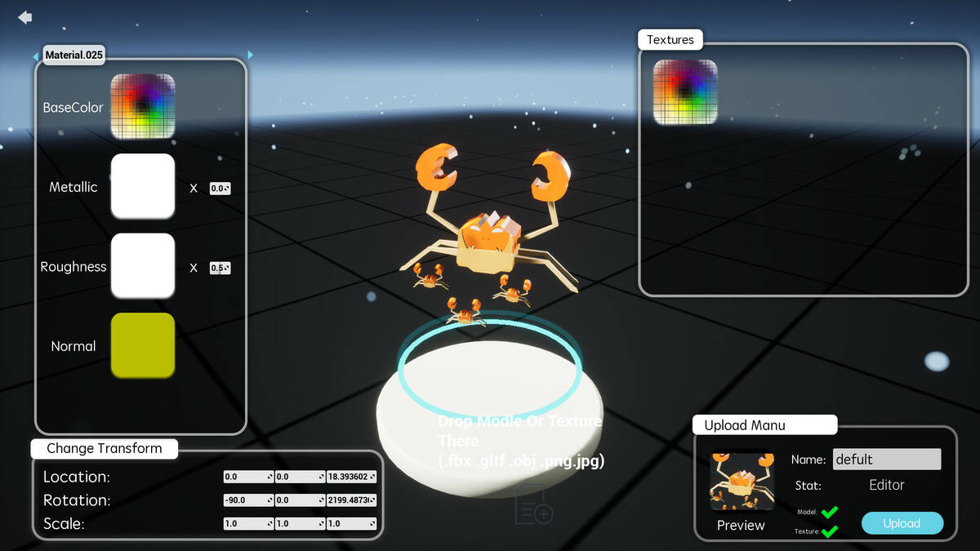The width and height of the screenshot is (980, 551).
Task: Click the Upload Manu panel header
Action: pyautogui.click(x=765, y=424)
